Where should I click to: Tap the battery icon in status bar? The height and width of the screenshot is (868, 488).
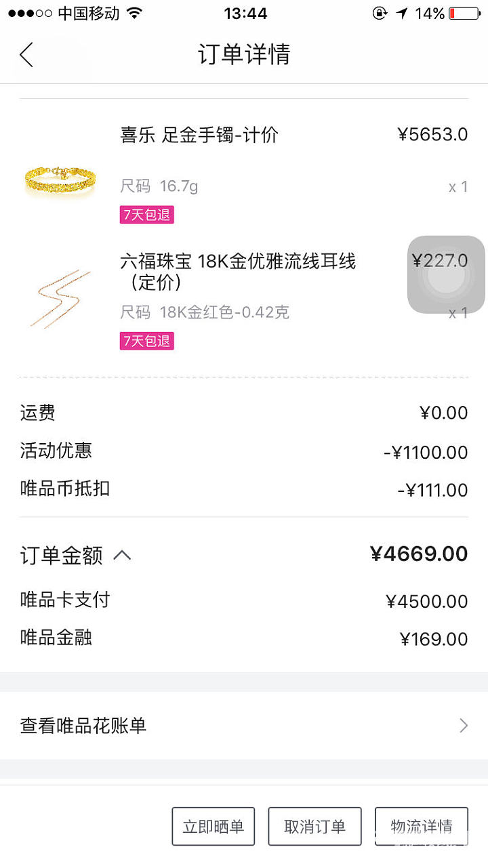click(464, 14)
